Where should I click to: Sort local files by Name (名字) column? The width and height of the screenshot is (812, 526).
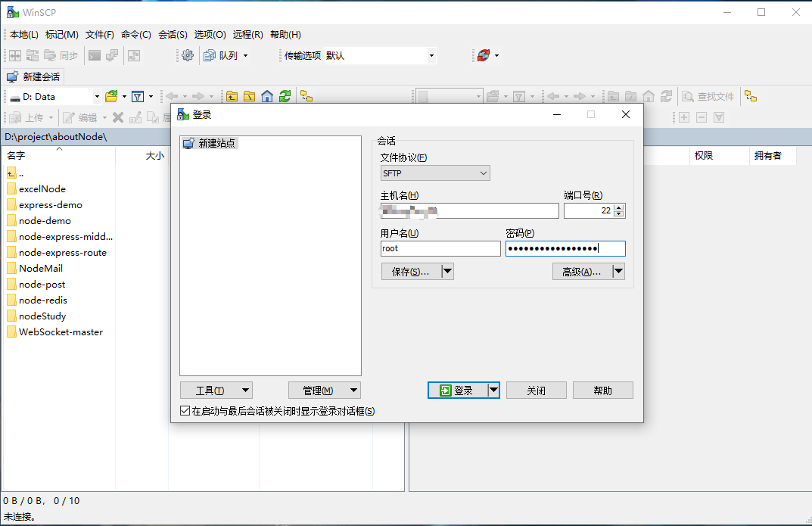coord(58,155)
